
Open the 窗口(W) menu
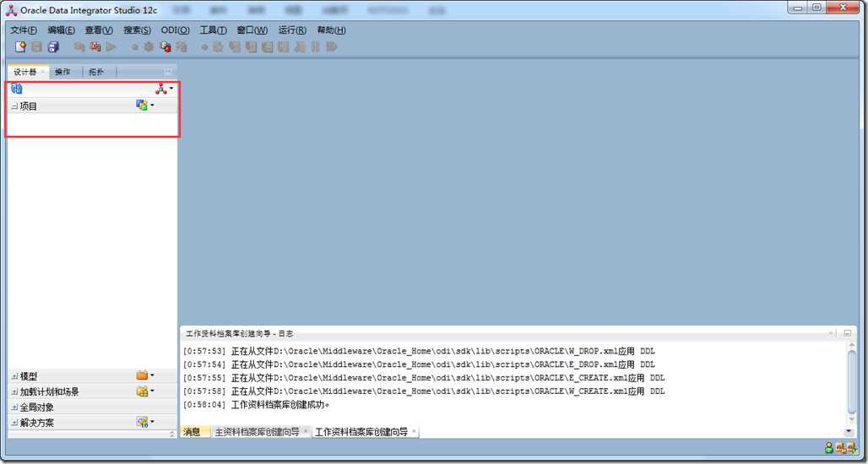252,30
